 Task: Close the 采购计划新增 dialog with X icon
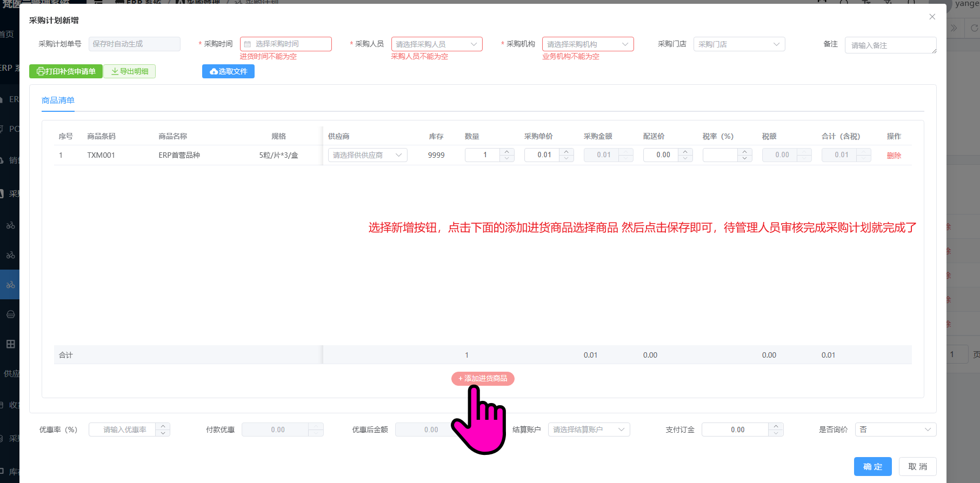(932, 17)
